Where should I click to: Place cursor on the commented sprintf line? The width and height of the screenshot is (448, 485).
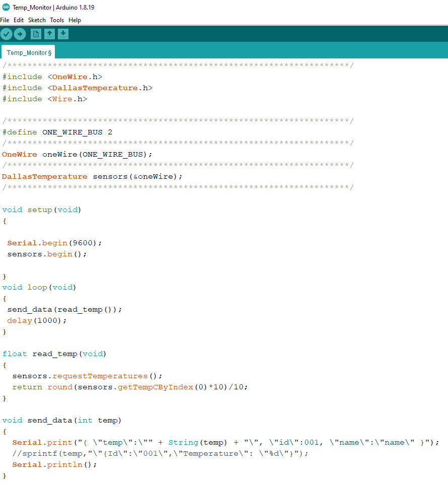pyautogui.click(x=160, y=453)
